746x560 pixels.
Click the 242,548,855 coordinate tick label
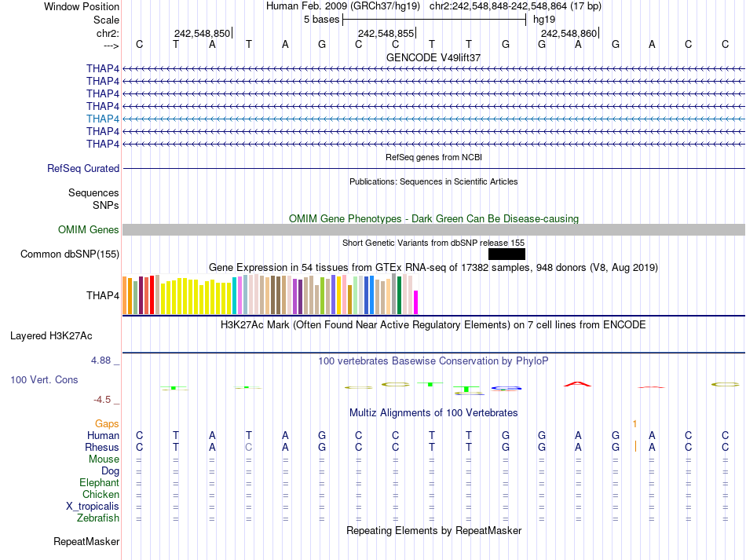pyautogui.click(x=386, y=33)
